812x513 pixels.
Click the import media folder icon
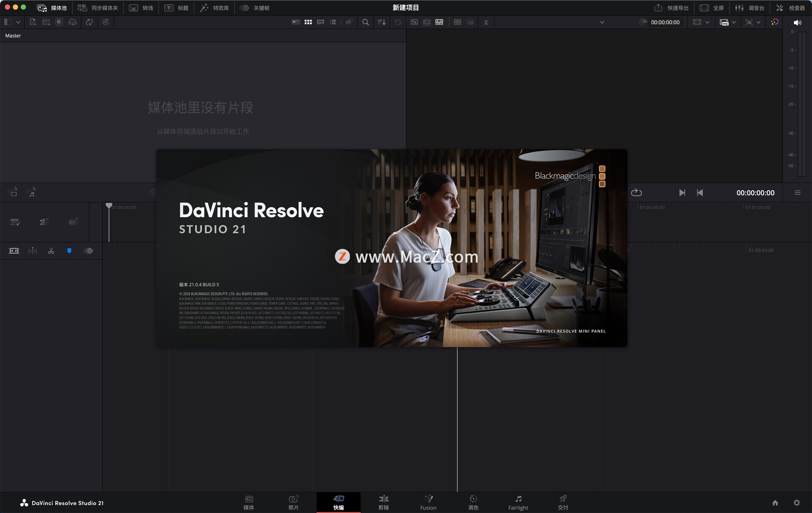[x=46, y=22]
